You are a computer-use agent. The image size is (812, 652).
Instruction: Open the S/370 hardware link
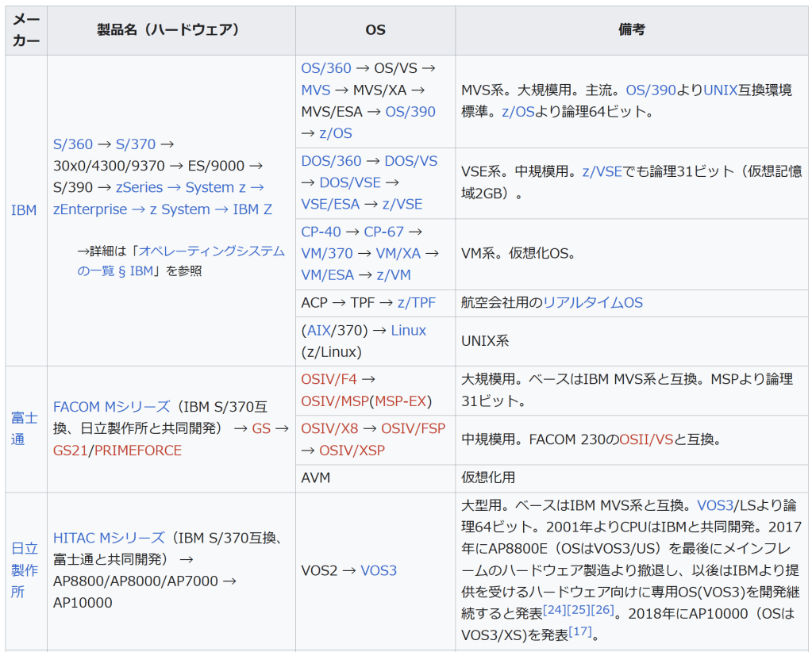pos(136,144)
